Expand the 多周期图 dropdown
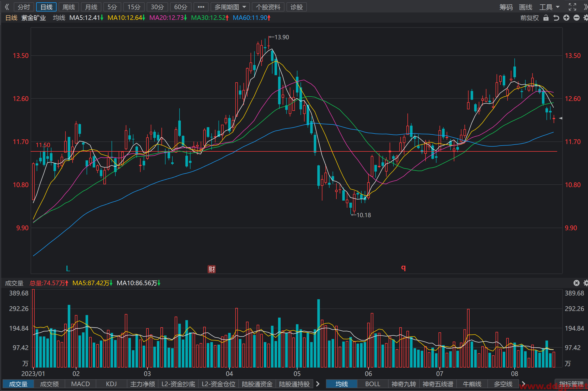This screenshot has height=391, width=588. point(230,7)
